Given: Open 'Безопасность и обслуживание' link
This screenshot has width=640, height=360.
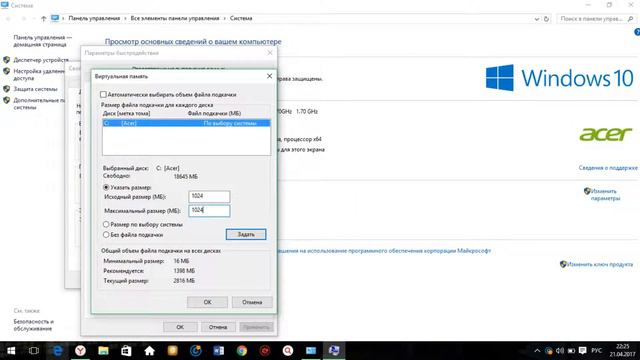Looking at the screenshot, I should (33, 325).
